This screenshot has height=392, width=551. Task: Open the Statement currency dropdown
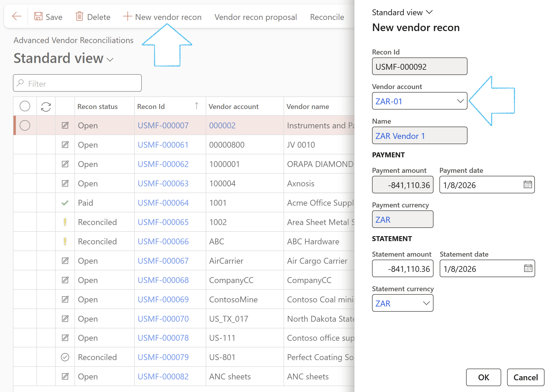pos(426,303)
